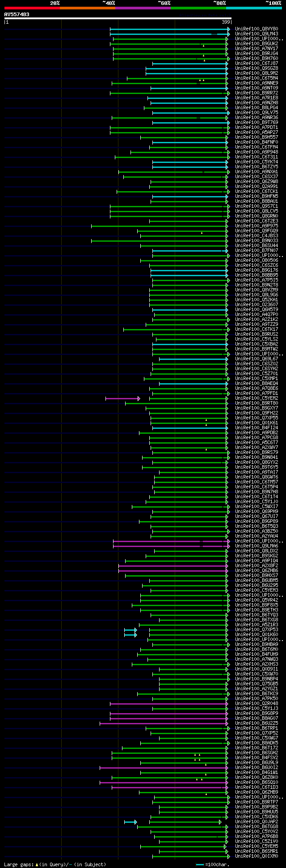Click the purple ~60% identity legend segment

point(143,8)
